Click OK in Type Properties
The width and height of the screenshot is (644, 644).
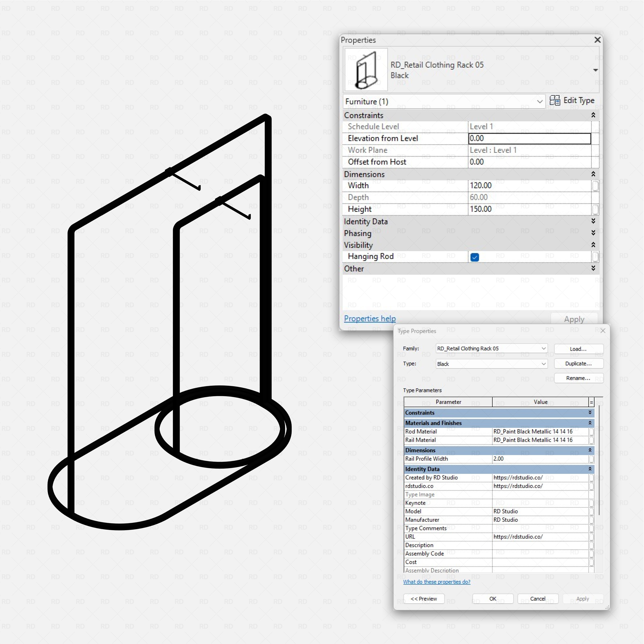(493, 599)
